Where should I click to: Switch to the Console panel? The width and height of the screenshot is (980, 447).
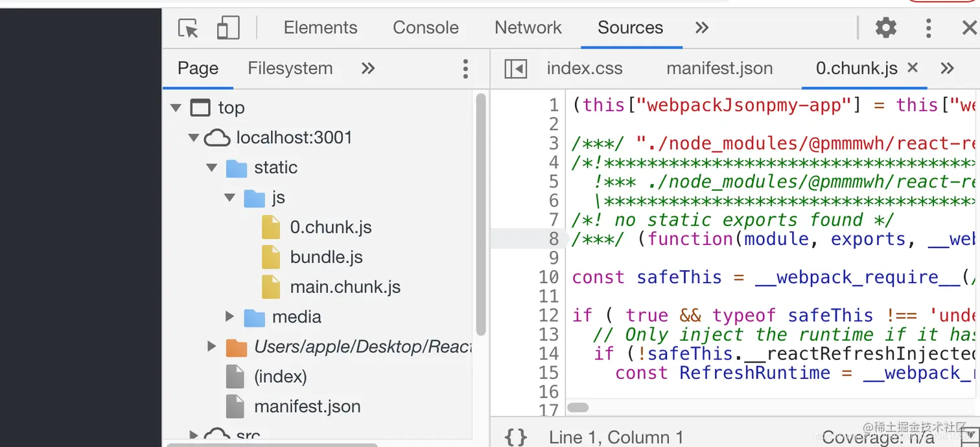click(x=426, y=28)
